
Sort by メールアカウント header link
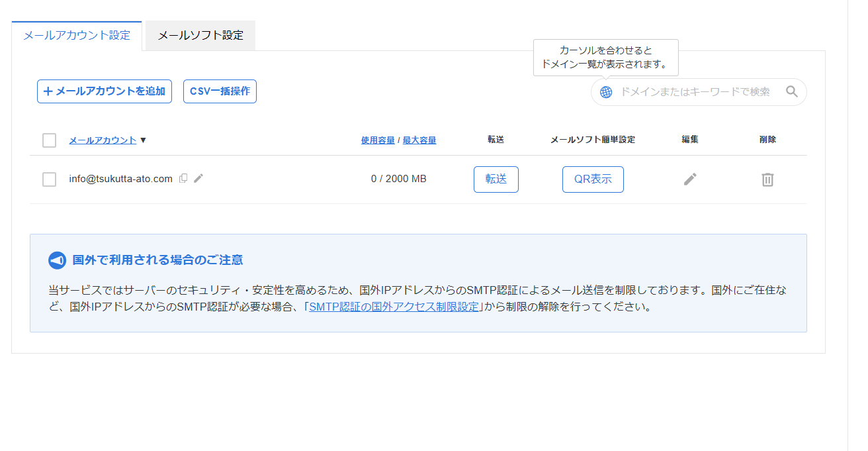pyautogui.click(x=103, y=140)
